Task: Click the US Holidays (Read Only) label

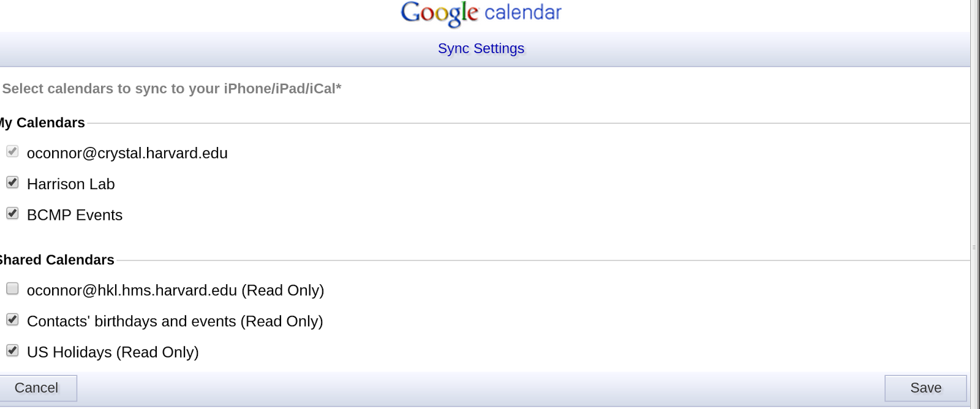Action: point(113,352)
